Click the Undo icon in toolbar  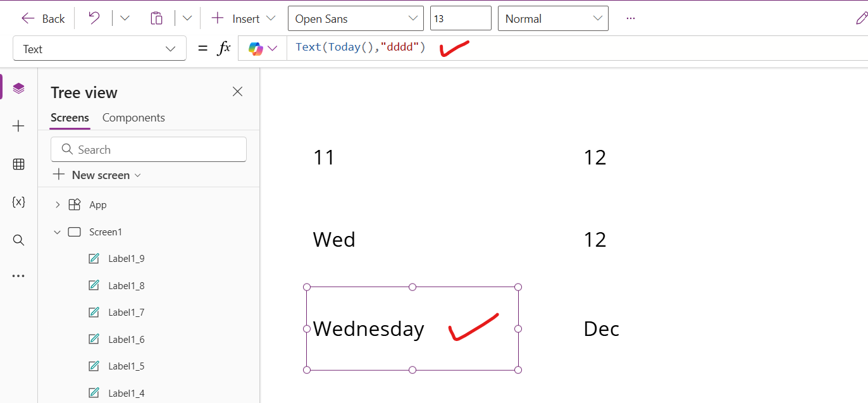94,18
